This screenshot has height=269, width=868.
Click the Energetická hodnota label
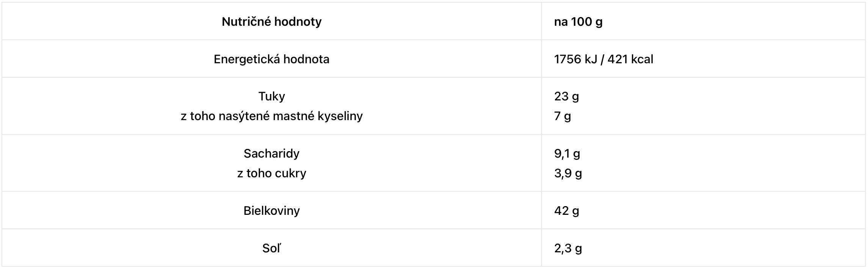271,59
